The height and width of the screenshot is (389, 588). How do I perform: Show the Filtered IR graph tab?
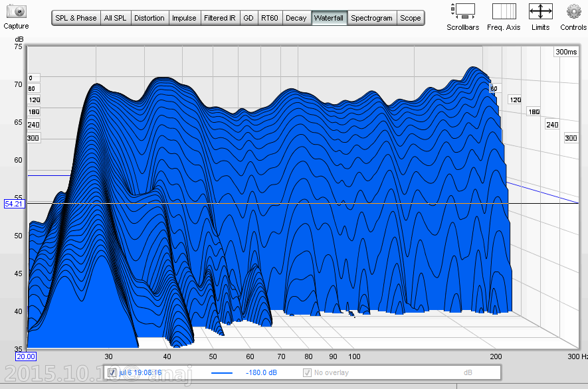click(220, 18)
